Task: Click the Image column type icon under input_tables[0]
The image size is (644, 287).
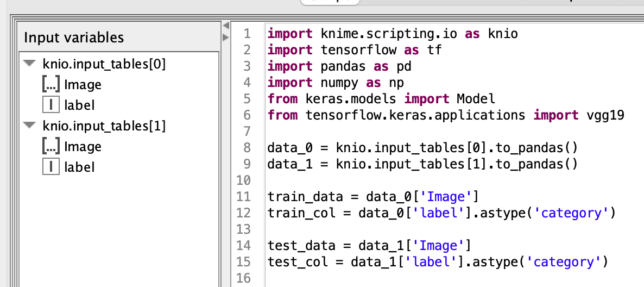Action: coord(50,85)
